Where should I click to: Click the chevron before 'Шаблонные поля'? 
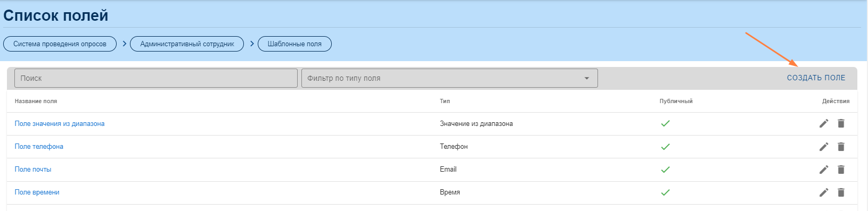pos(252,44)
